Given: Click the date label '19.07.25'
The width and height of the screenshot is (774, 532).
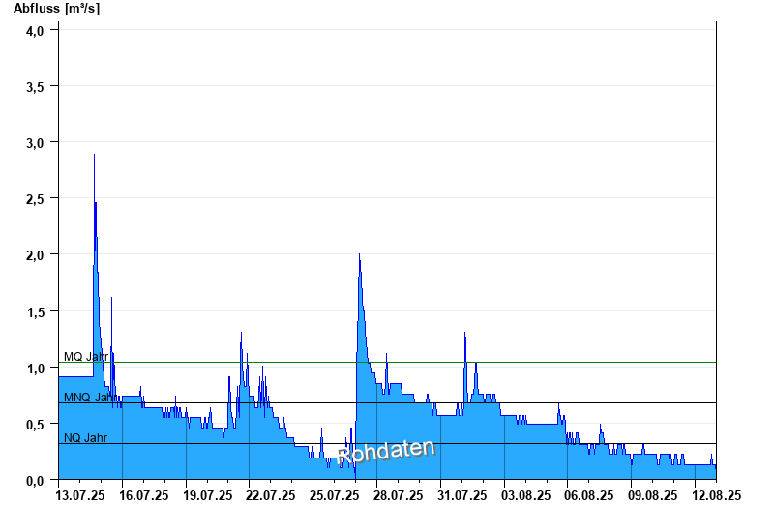Looking at the screenshot, I should (x=208, y=495).
